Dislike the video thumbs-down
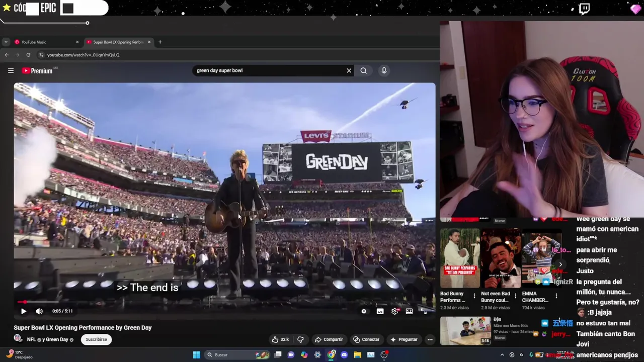This screenshot has height=362, width=644. tap(300, 339)
